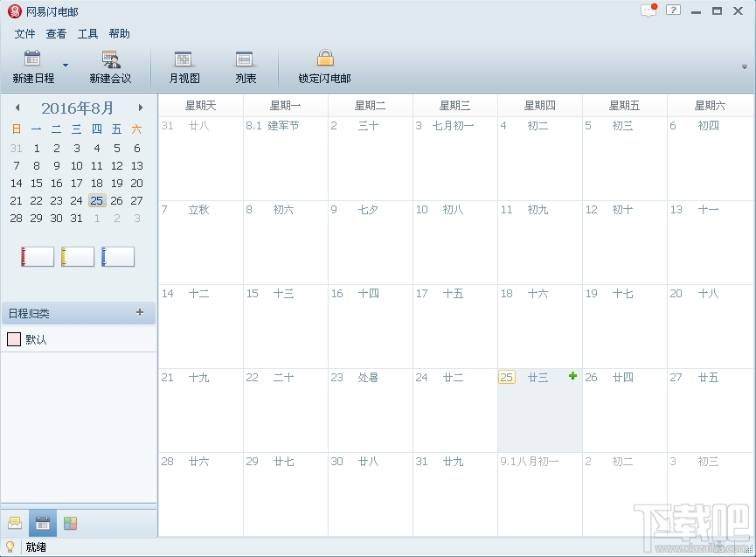
Task: Click the 23 处暑 day cell
Action: coord(371,410)
